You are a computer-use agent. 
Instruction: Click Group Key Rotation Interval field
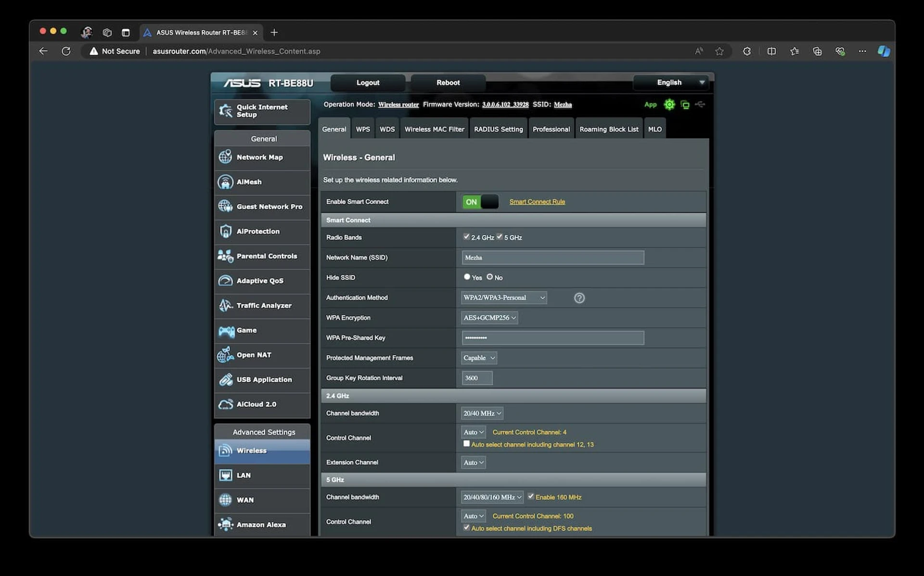pos(477,378)
